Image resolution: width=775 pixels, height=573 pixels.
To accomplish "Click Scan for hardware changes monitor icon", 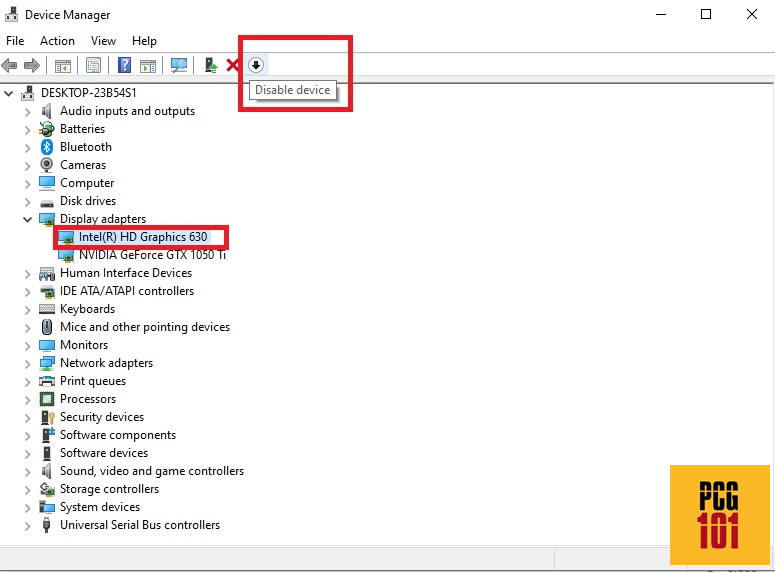I will pyautogui.click(x=179, y=65).
